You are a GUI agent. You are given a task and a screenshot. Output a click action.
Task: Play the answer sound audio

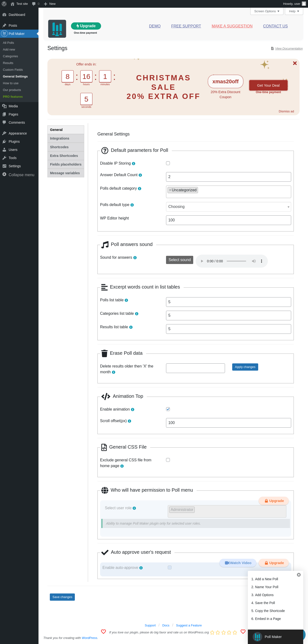[202, 261]
